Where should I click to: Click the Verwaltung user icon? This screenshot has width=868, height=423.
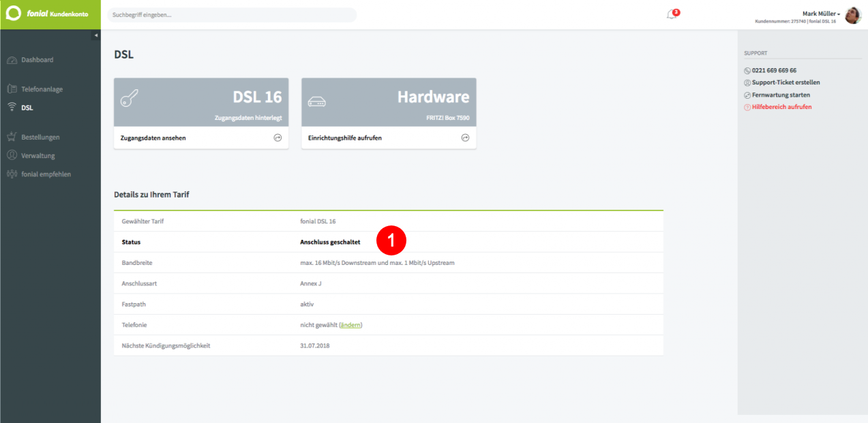pos(12,155)
